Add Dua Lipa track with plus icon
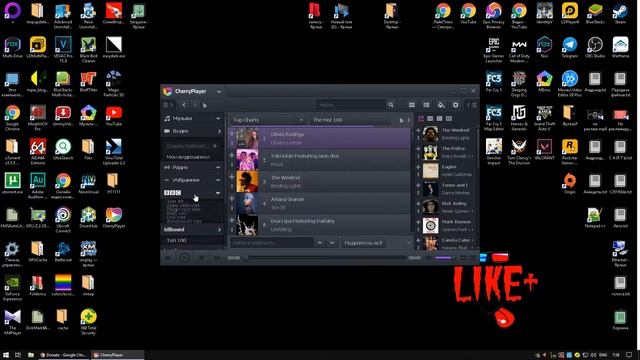Screen dimensions: 640x360 231,220
